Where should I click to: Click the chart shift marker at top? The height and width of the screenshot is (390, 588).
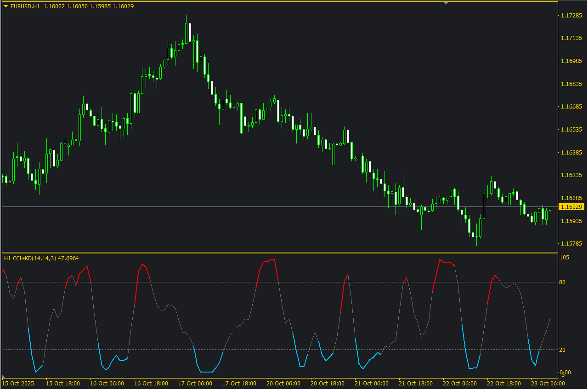tap(445, 3)
